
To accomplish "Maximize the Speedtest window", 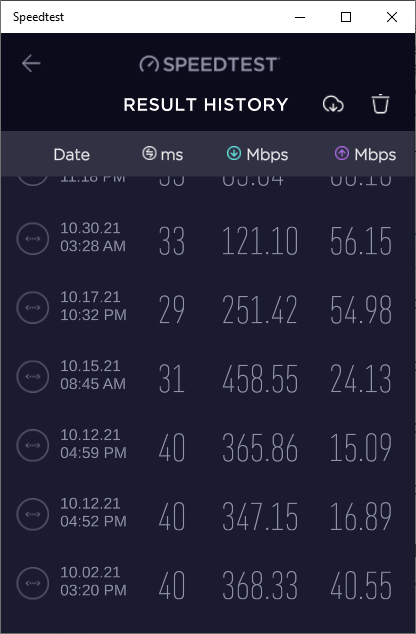I will 346,17.
